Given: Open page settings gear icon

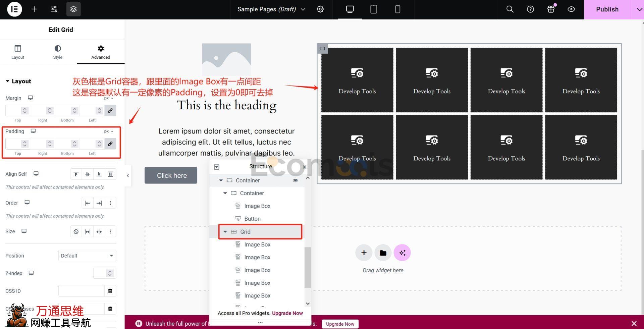Looking at the screenshot, I should click(x=320, y=9).
